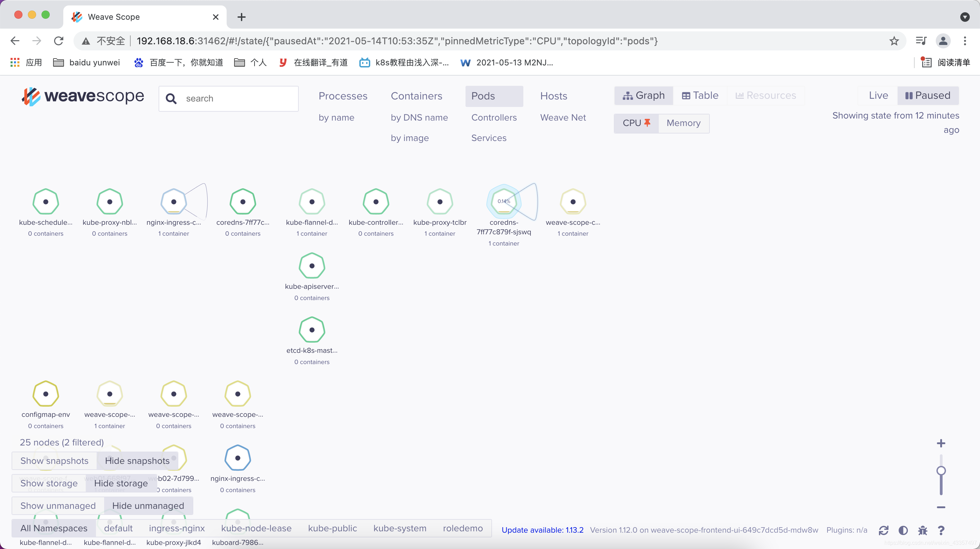This screenshot has height=549, width=980.
Task: Toggle the Paused button
Action: (x=928, y=95)
